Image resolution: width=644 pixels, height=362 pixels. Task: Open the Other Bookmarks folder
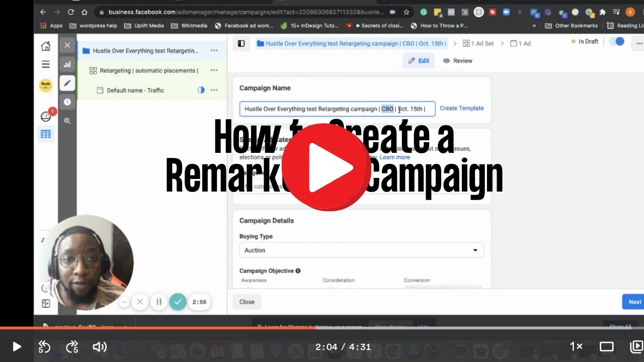tap(571, 26)
